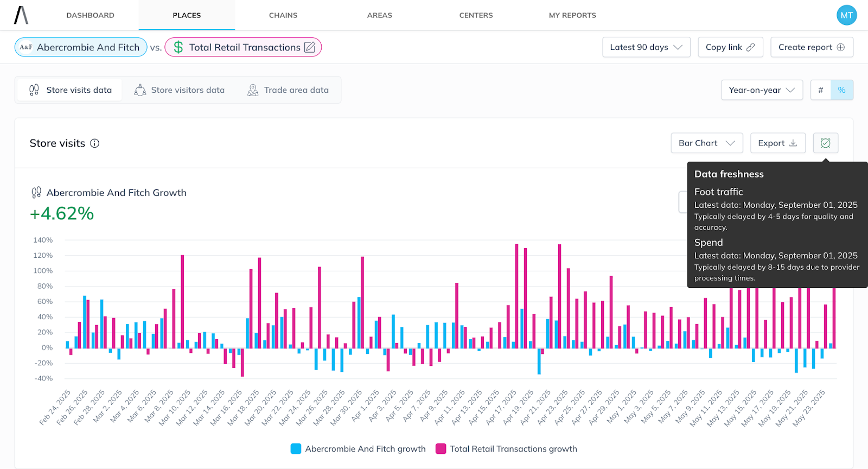The height and width of the screenshot is (469, 868).
Task: Click the Abercrombie And Fitch chip
Action: [x=81, y=47]
